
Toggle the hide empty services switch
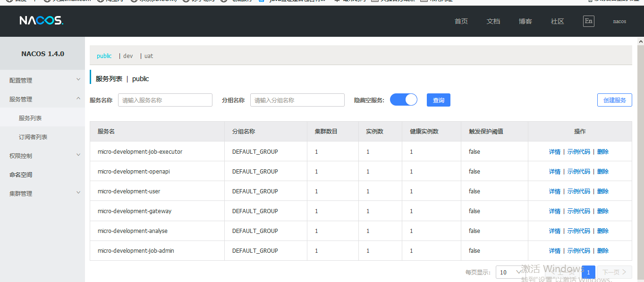[x=404, y=100]
